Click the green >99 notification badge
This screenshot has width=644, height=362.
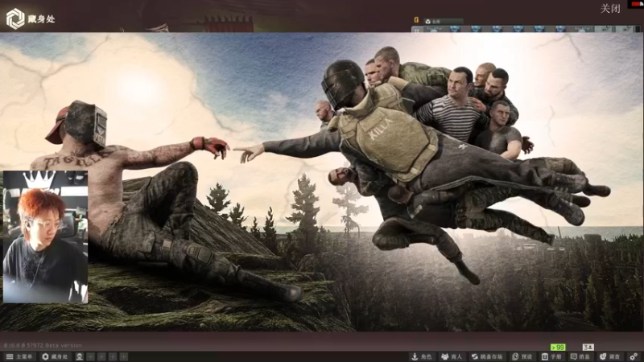(558, 348)
